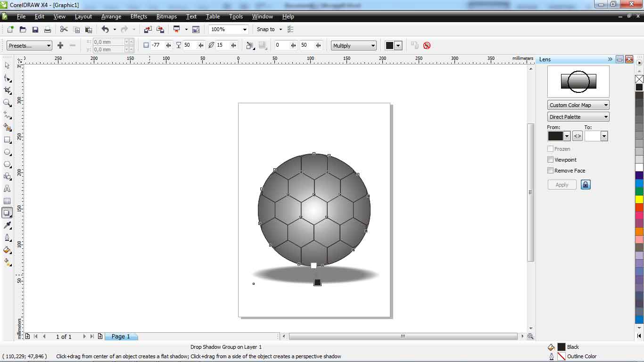Toggle the lens Apply lock button

click(x=586, y=185)
